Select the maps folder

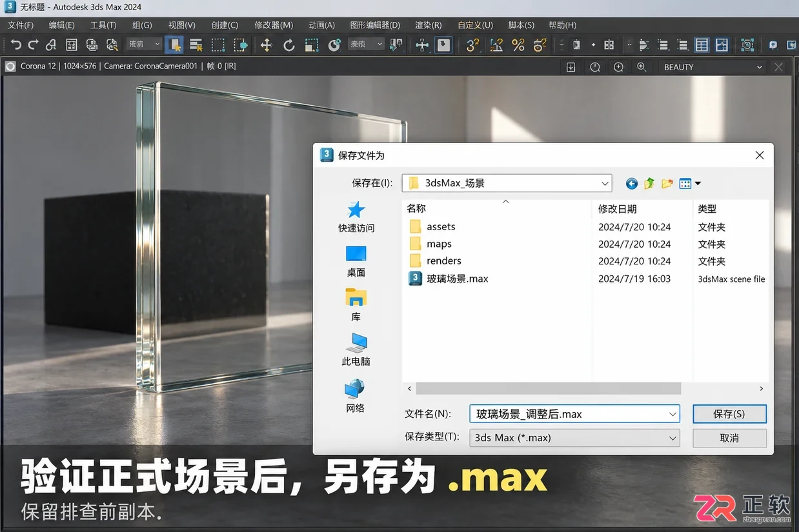439,244
